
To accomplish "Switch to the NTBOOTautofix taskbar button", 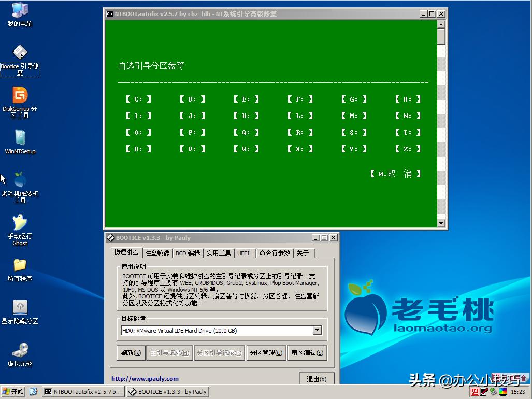I will point(83,392).
